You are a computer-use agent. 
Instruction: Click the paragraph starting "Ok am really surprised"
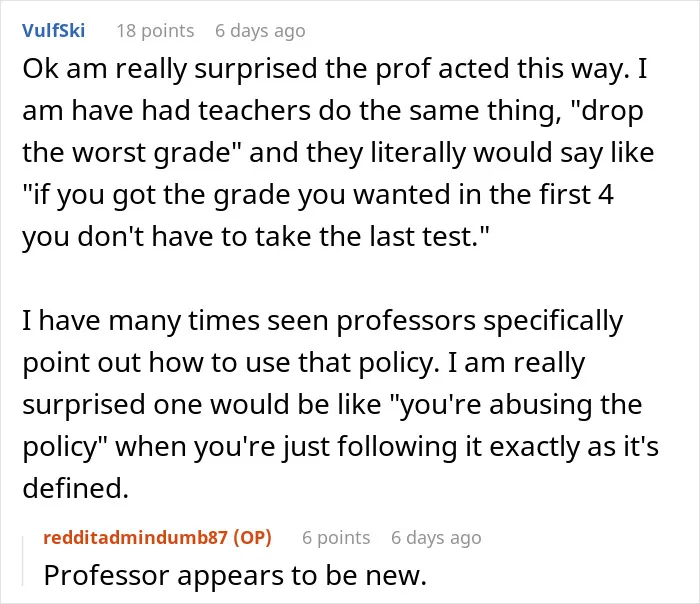(338, 152)
